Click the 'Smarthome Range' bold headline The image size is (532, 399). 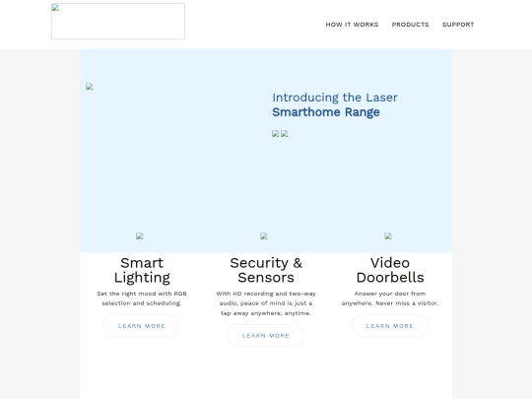(x=326, y=112)
